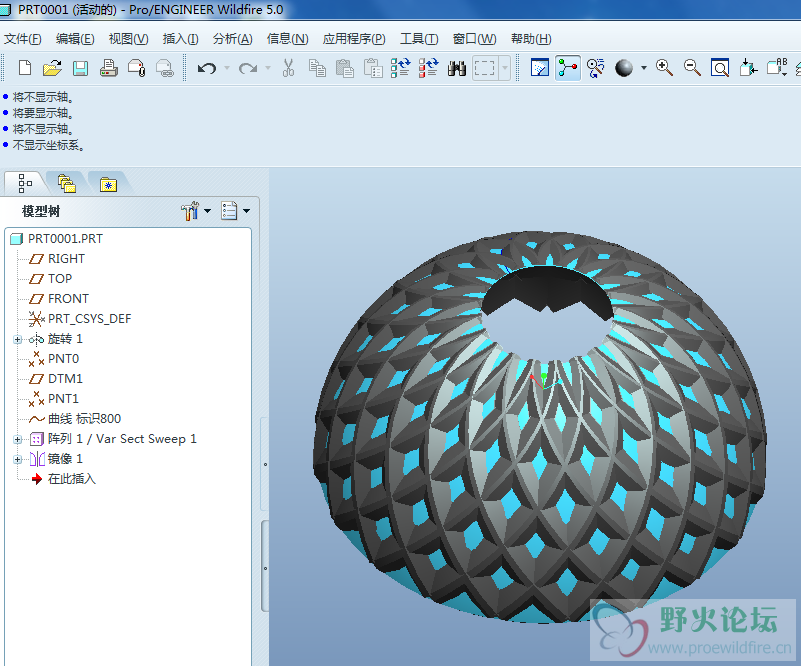Switch to the Model Tree tab

point(25,183)
